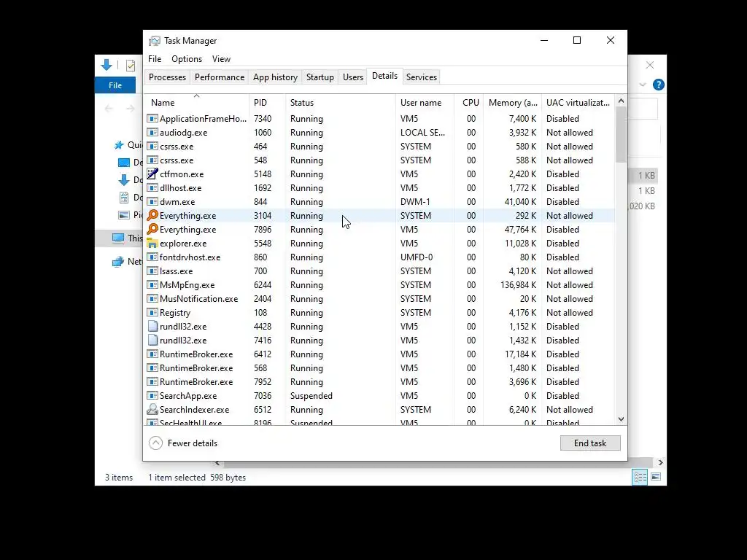Click the process list scroll down arrow
Viewport: 747px width, 560px height.
tap(621, 419)
